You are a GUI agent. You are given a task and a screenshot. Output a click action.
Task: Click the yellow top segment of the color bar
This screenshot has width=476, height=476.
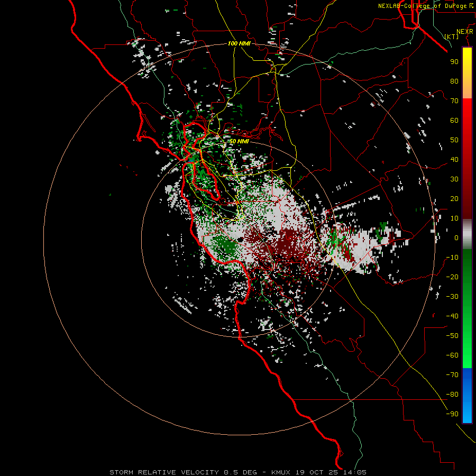click(467, 72)
